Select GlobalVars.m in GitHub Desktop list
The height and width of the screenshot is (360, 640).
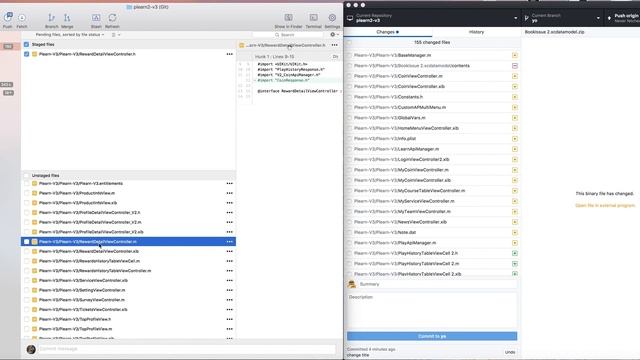432,118
